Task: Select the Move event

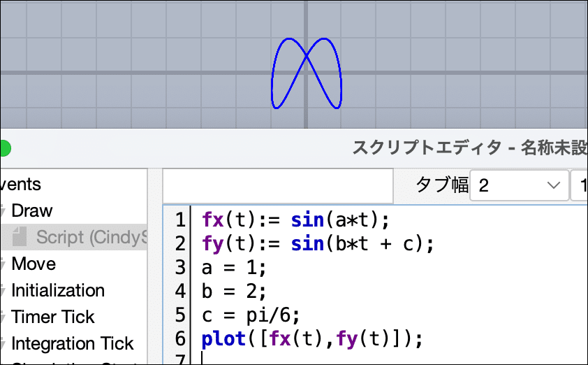Action: pos(34,264)
